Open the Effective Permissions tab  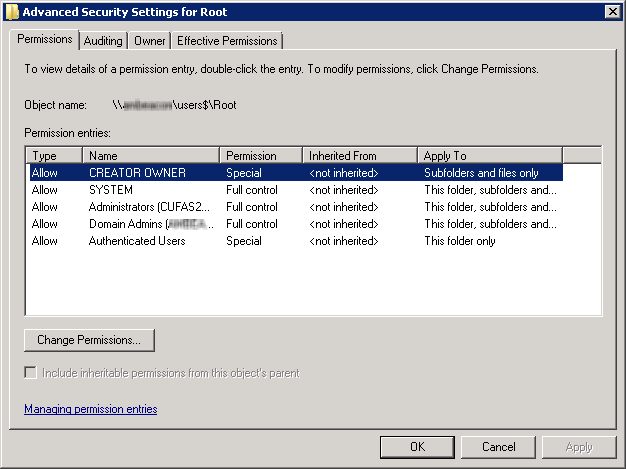[227, 41]
